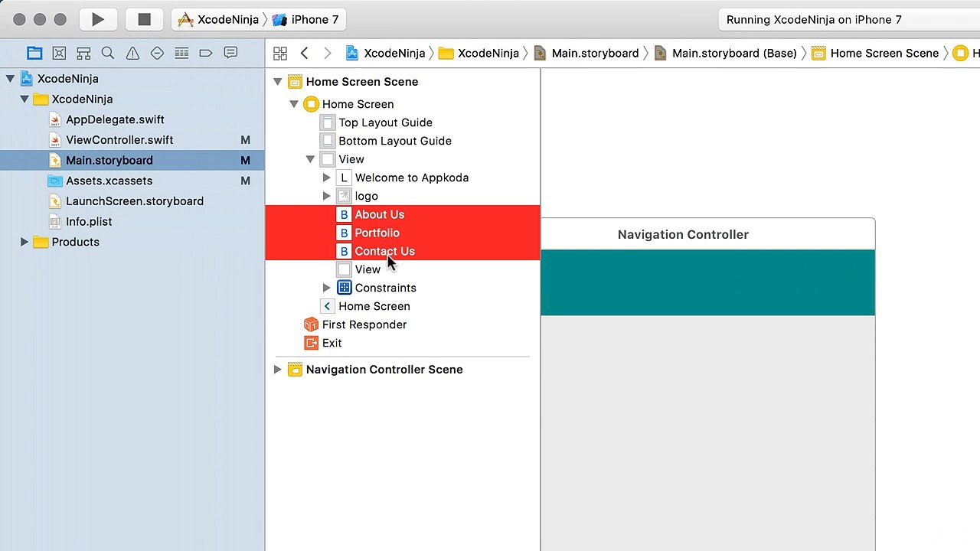The height and width of the screenshot is (551, 980).
Task: Collapse the Home Screen controller
Action: click(294, 104)
